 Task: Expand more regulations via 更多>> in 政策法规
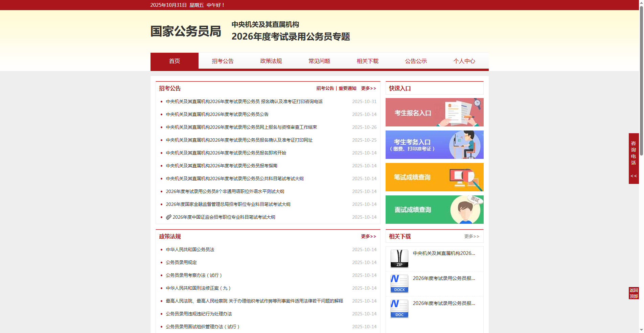pos(368,236)
